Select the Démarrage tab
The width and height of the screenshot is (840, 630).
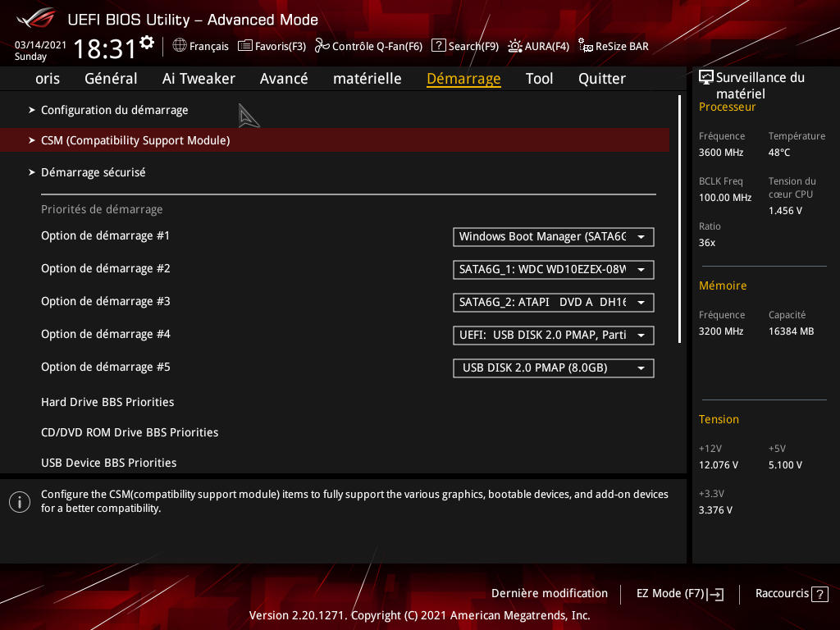[x=463, y=79]
